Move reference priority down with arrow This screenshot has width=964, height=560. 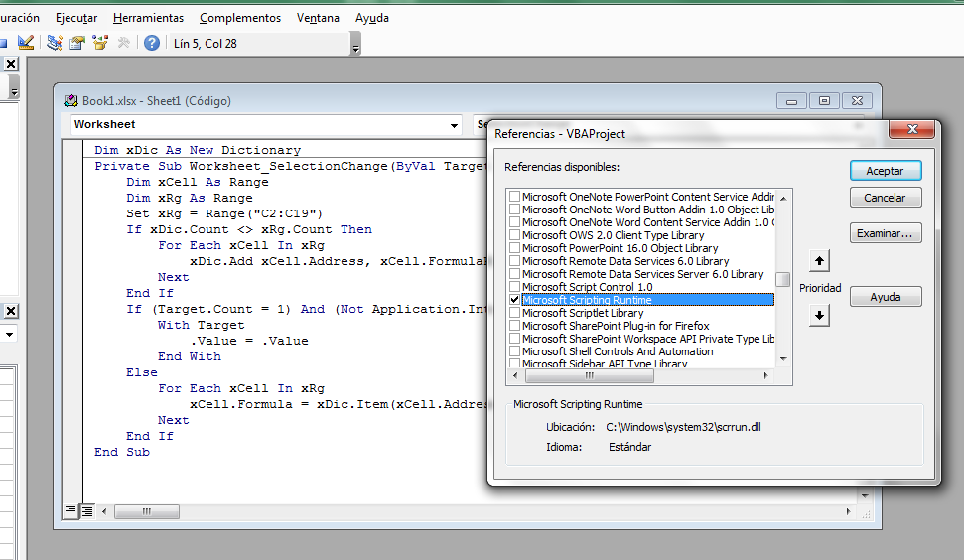[819, 316]
